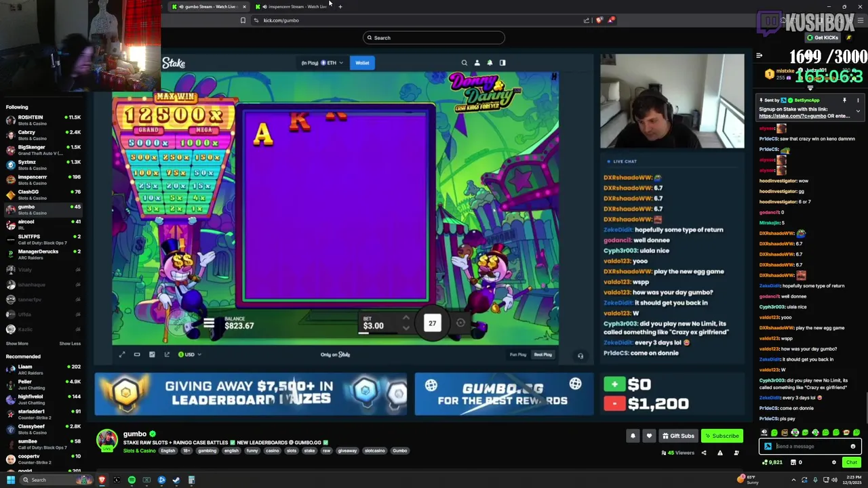Image resolution: width=868 pixels, height=488 pixels.
Task: Open Spotify from the taskbar
Action: [132, 480]
